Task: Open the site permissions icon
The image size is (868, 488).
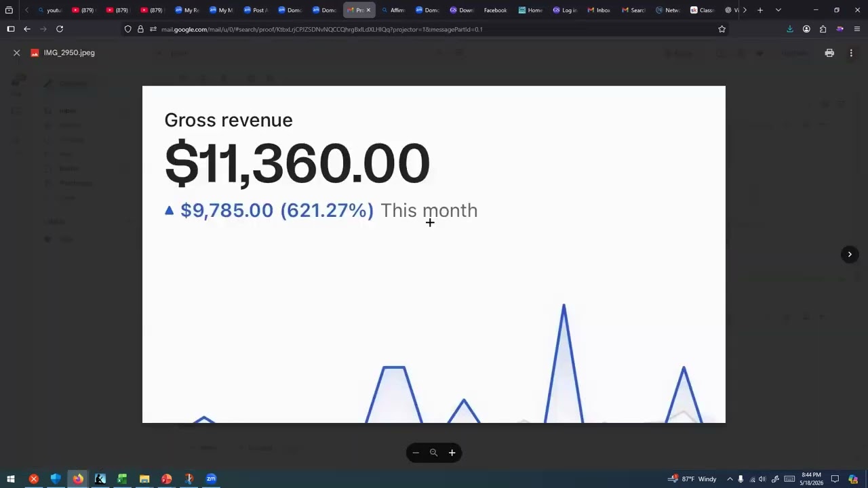Action: [x=153, y=29]
